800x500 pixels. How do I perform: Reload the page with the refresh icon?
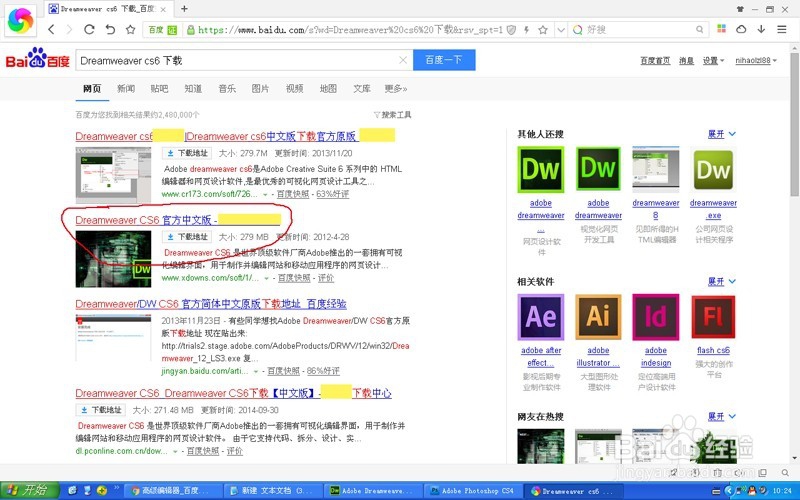[89, 30]
